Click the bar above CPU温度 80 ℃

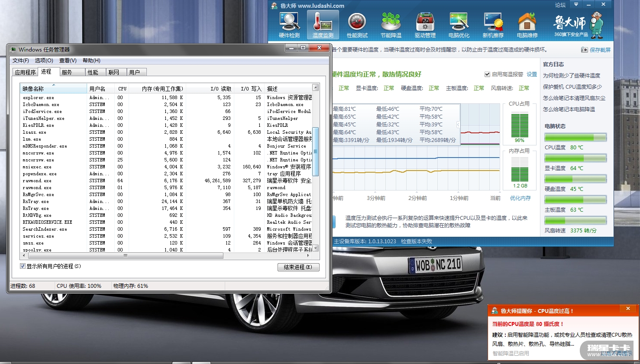click(575, 138)
